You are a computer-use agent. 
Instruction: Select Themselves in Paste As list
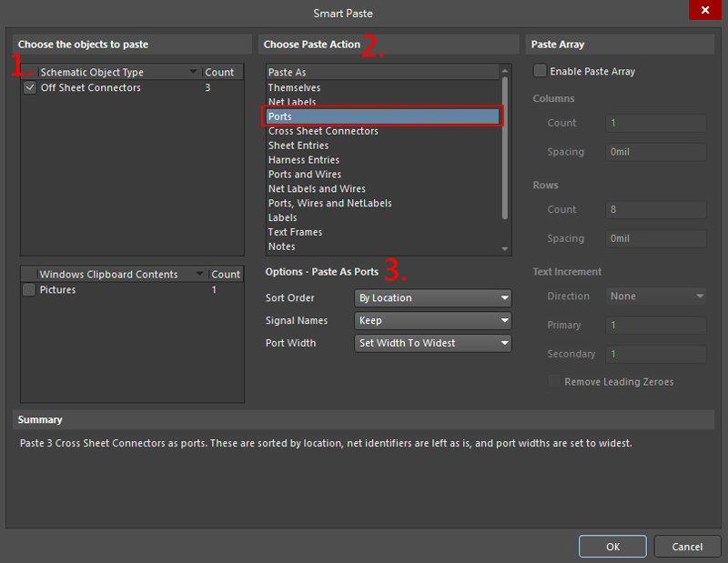[x=294, y=88]
